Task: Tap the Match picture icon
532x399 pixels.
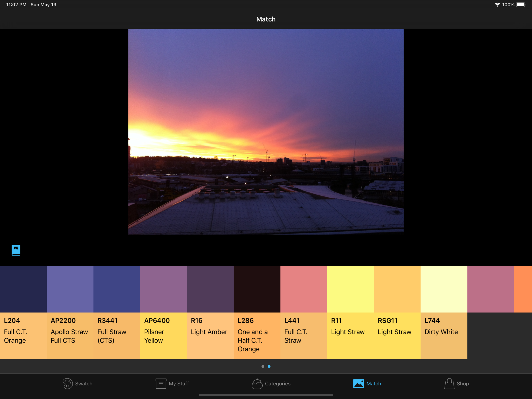Action: tap(358, 384)
